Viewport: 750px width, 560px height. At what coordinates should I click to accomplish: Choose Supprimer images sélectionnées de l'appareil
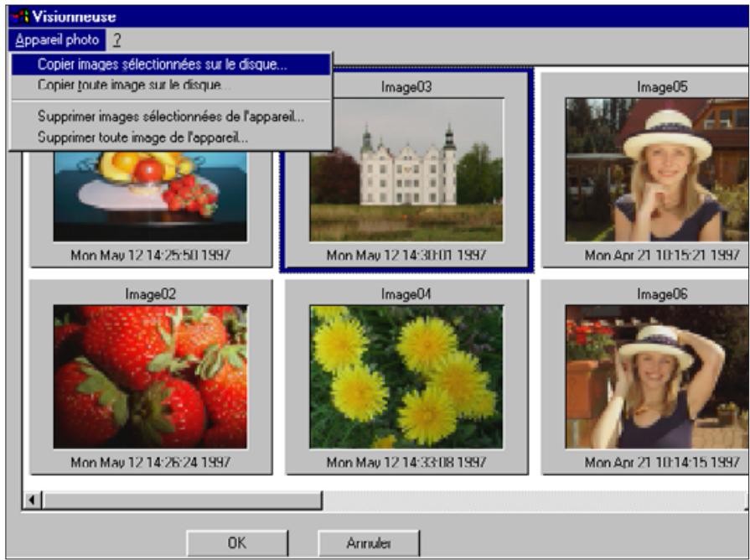pyautogui.click(x=171, y=117)
